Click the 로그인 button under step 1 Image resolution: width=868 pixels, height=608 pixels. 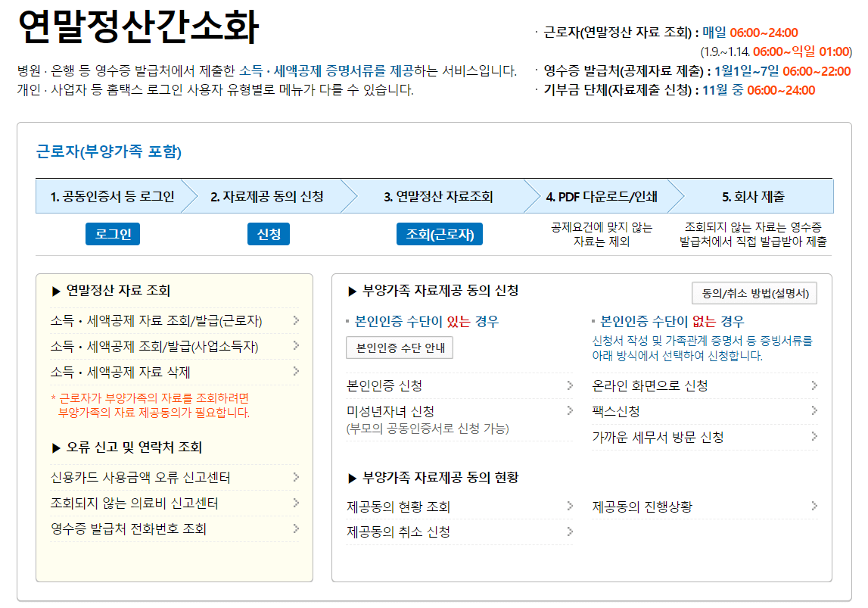click(112, 233)
